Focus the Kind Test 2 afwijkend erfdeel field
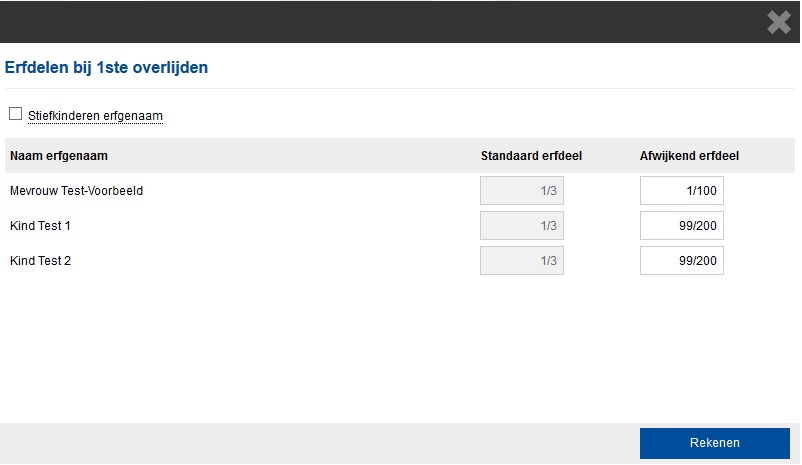Viewport: 802px width, 465px height. point(681,261)
